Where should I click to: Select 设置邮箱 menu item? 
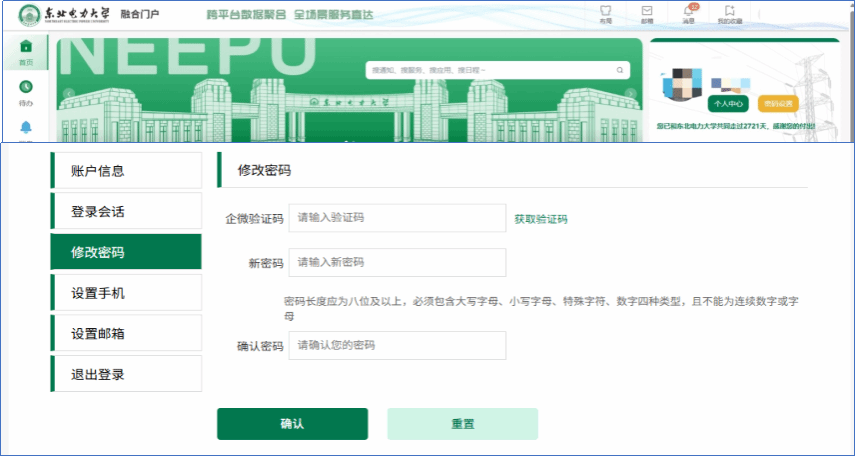[x=126, y=333]
